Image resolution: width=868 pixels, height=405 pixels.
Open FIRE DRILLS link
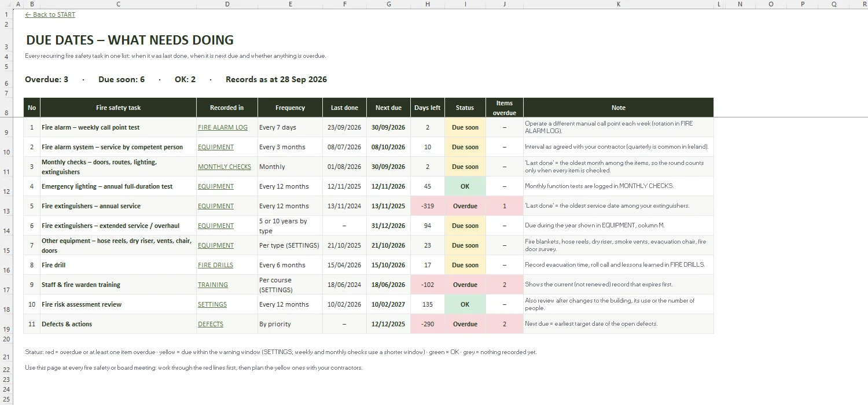215,265
